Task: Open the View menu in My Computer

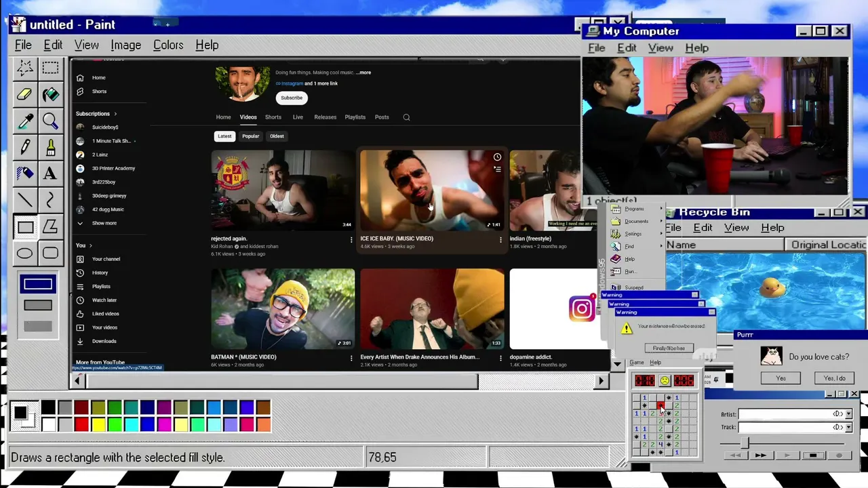Action: coord(660,48)
